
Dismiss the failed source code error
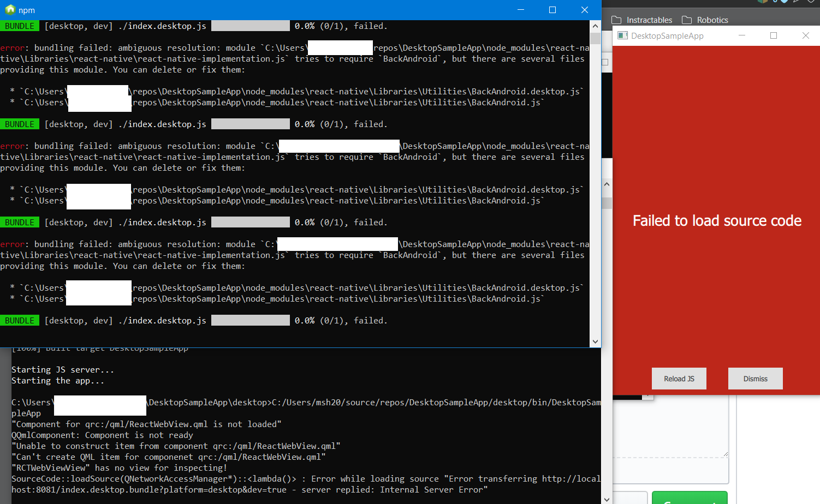click(x=755, y=378)
